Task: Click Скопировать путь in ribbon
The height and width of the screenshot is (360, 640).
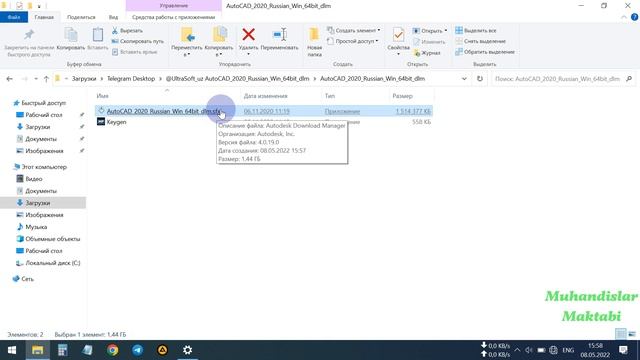Action: point(138,41)
